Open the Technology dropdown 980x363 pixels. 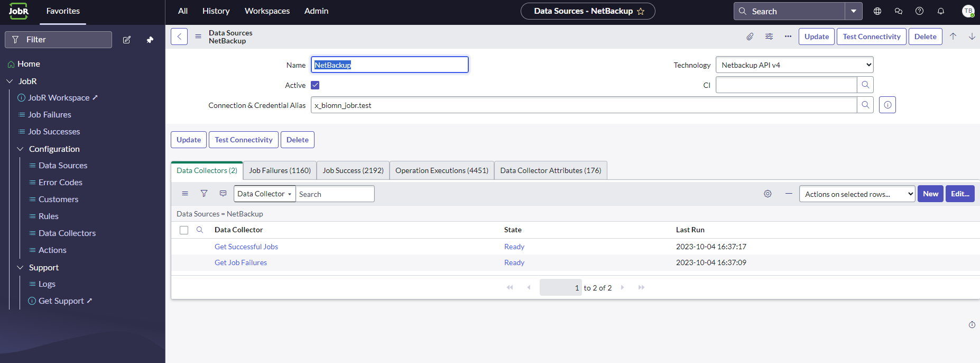794,65
